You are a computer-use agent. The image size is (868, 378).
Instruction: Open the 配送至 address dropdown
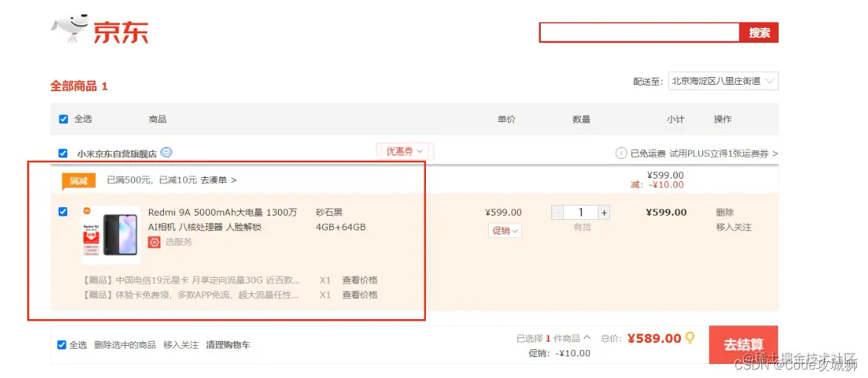(722, 81)
